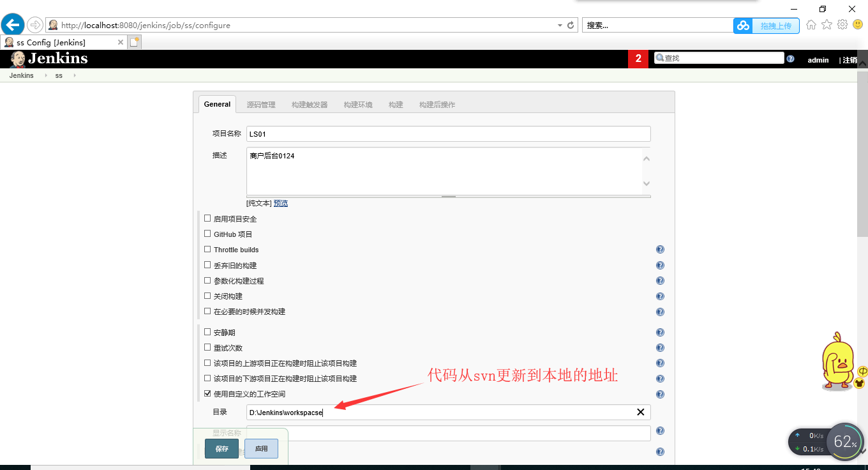Switch to the 构建 tab

click(x=396, y=105)
